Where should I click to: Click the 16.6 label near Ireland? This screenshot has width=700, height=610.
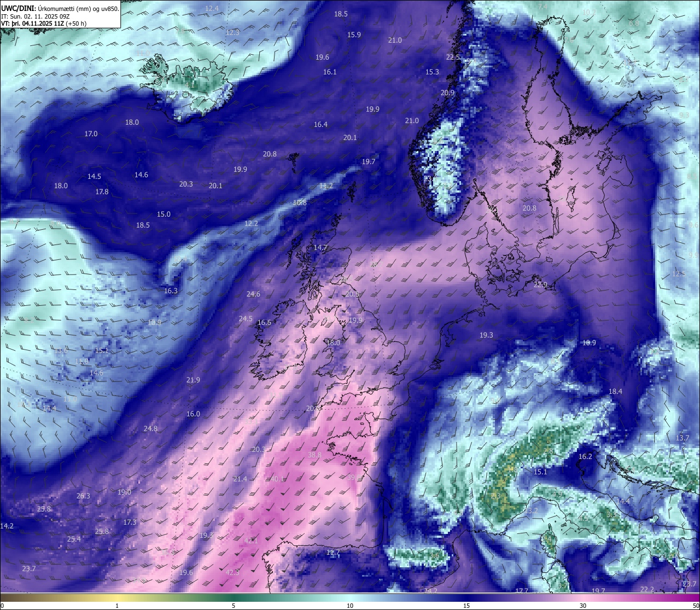[x=264, y=322]
